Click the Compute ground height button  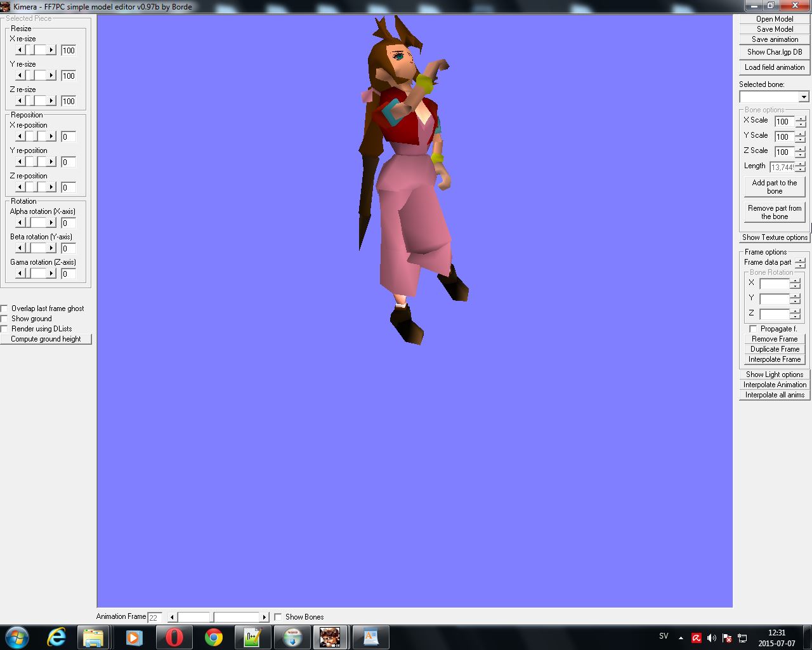click(46, 339)
